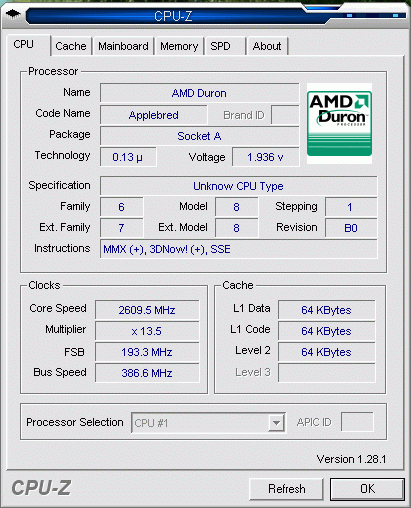Click the OK button
This screenshot has width=411, height=508.
[x=367, y=489]
